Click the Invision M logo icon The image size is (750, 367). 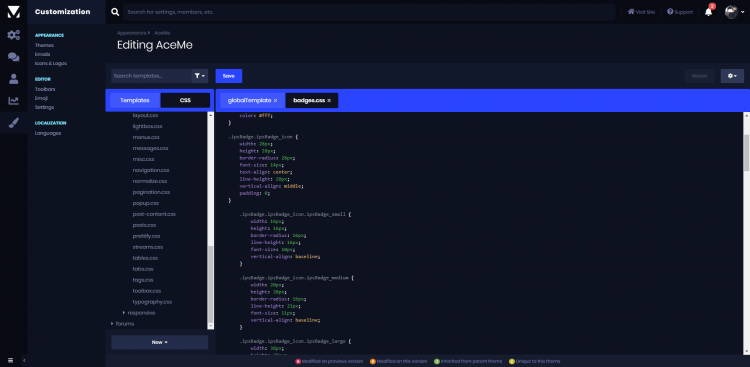[13, 12]
